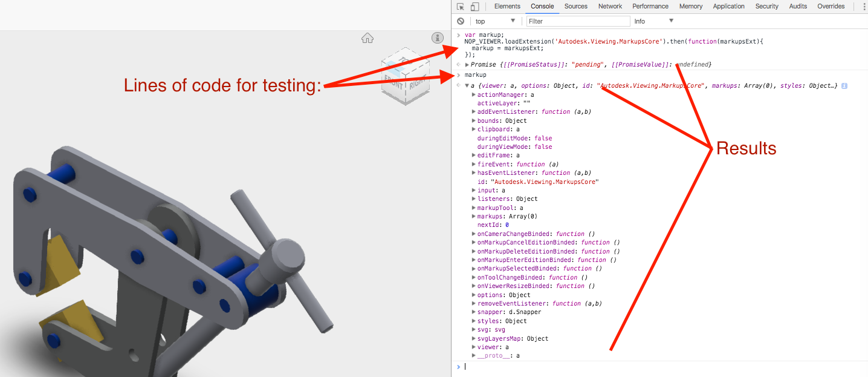Expand the actionManager property
This screenshot has height=377, width=868.
click(474, 94)
